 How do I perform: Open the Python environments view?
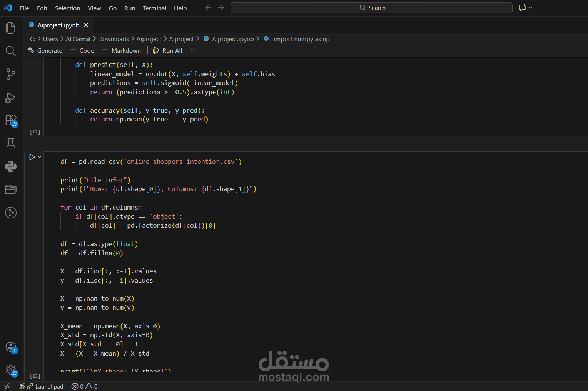tap(11, 166)
